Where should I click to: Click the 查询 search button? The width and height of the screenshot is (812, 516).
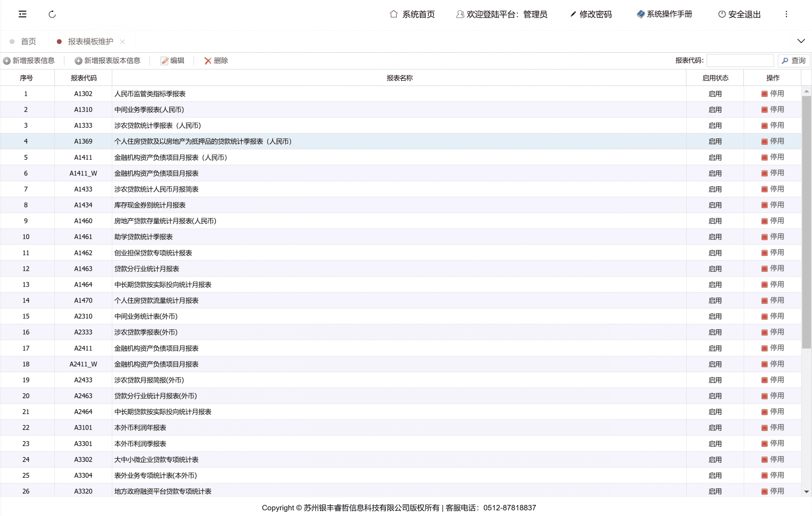point(794,61)
